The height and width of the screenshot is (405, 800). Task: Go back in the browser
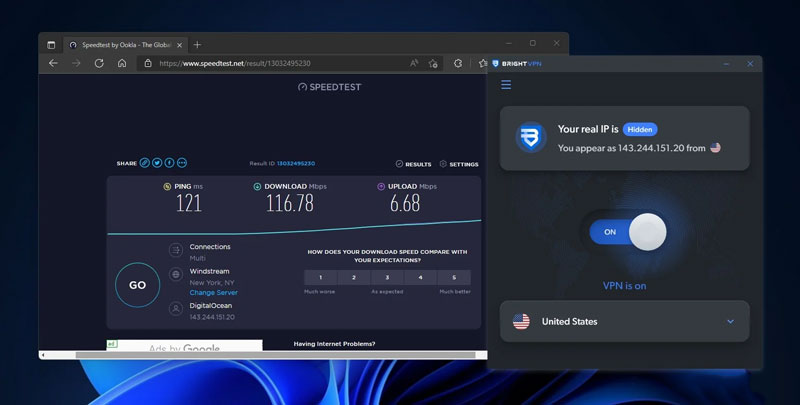pyautogui.click(x=53, y=63)
